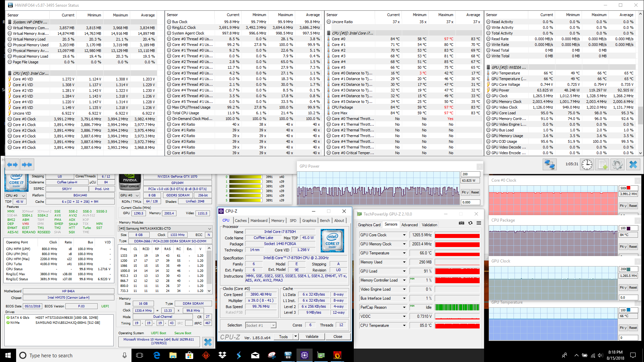Open the Advanced tab in GPU-Z
The width and height of the screenshot is (644, 362).
pyautogui.click(x=409, y=225)
